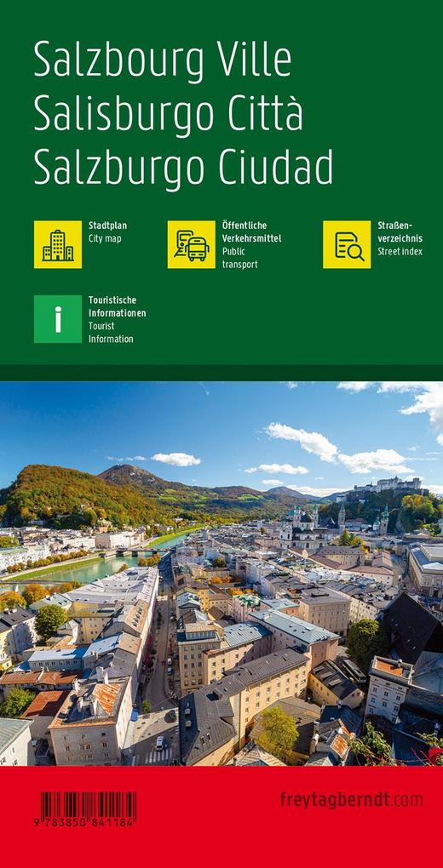The image size is (443, 868).
Task: Click the red footer band
Action: click(x=221, y=817)
